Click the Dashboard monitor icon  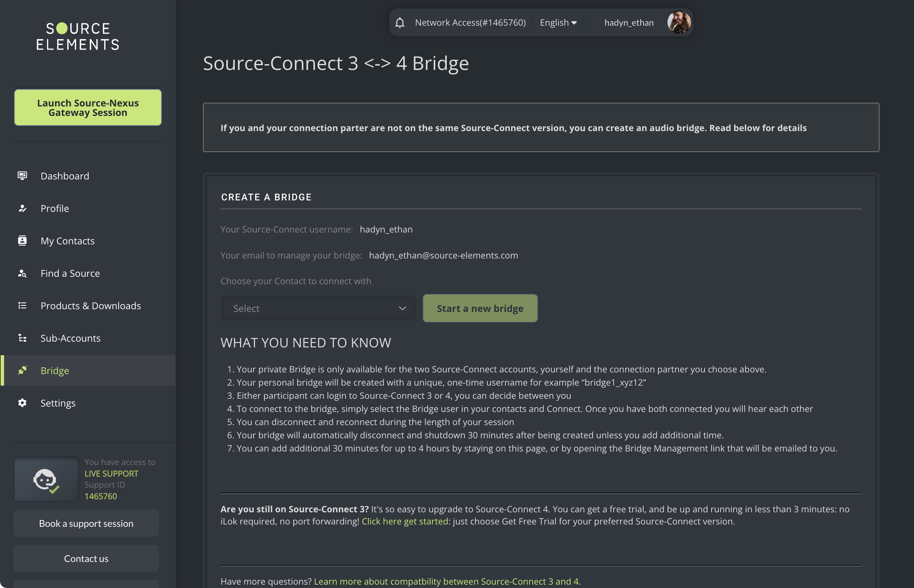pyautogui.click(x=22, y=176)
